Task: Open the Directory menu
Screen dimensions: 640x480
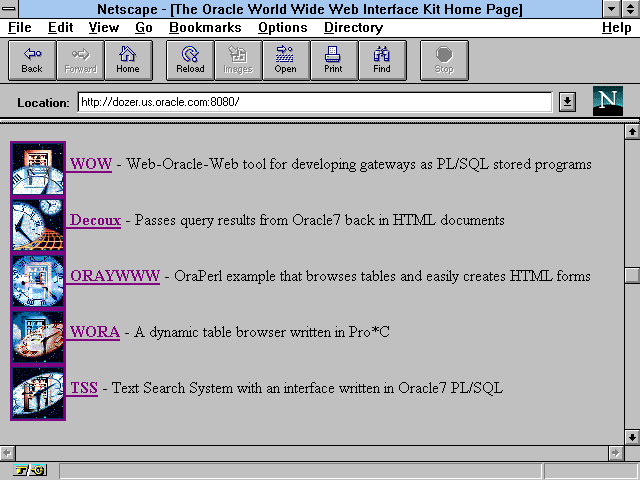Action: (353, 28)
